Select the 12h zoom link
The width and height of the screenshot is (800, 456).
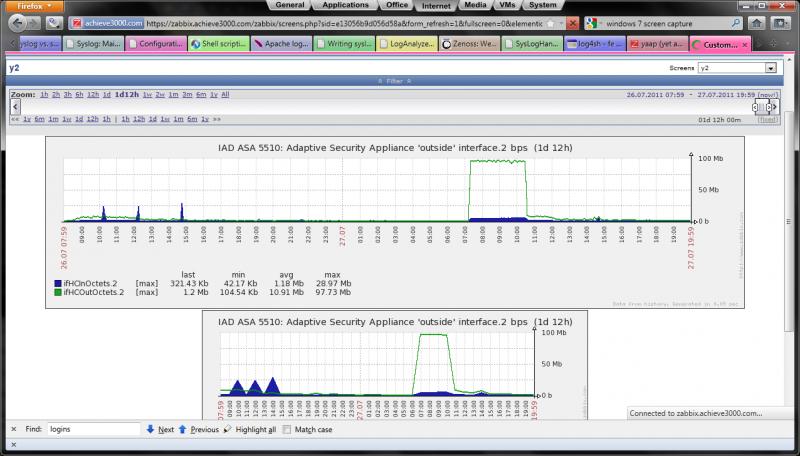tap(93, 95)
